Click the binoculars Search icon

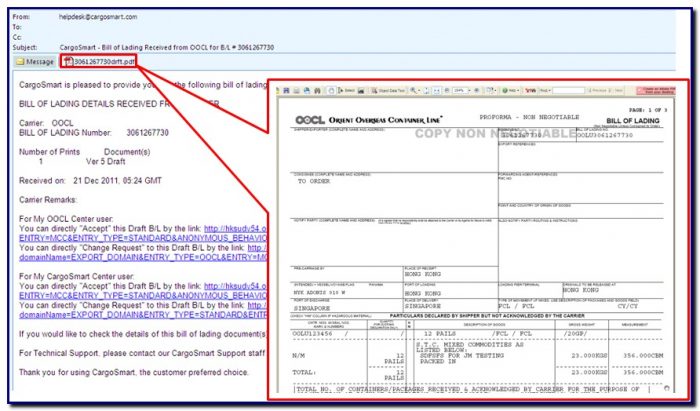click(317, 91)
